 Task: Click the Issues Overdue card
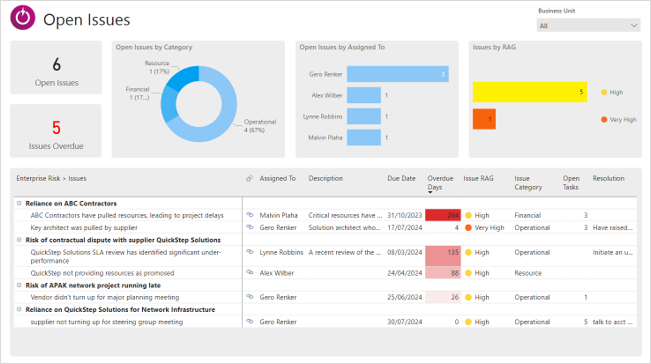[x=56, y=131]
